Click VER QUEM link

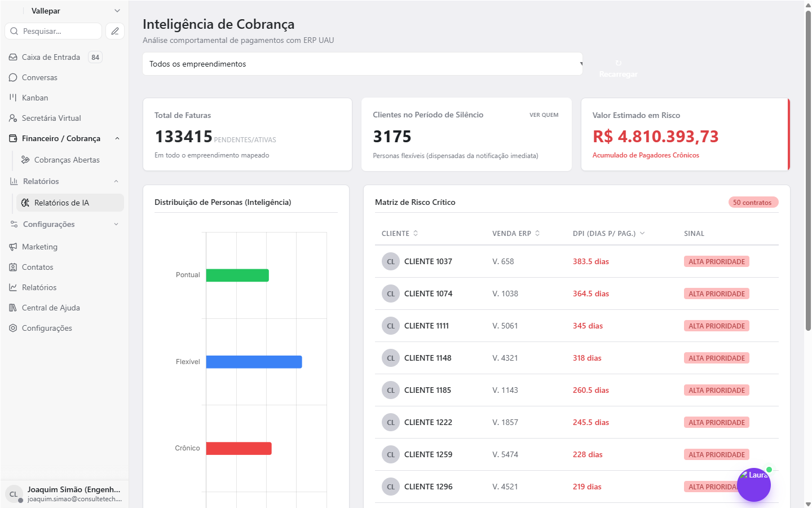(x=544, y=115)
